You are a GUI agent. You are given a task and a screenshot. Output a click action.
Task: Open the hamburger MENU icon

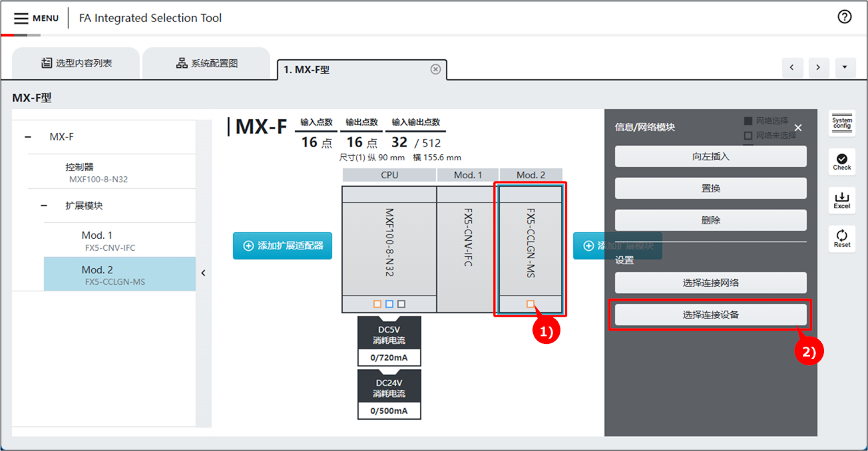click(21, 18)
